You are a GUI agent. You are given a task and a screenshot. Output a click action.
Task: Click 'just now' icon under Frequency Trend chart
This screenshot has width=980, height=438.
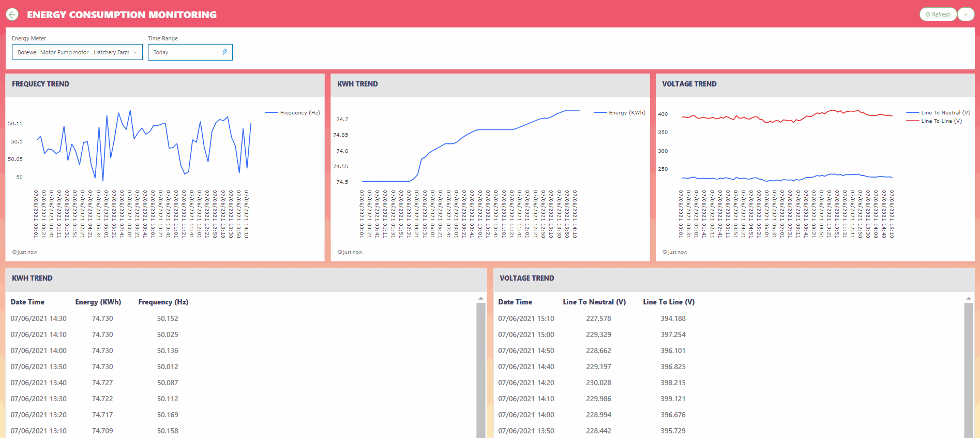14,252
